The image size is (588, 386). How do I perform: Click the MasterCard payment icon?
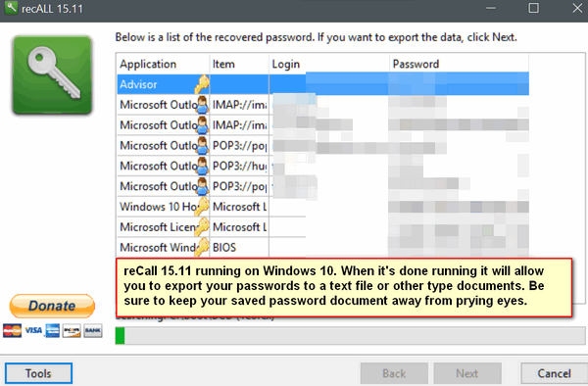click(x=13, y=330)
